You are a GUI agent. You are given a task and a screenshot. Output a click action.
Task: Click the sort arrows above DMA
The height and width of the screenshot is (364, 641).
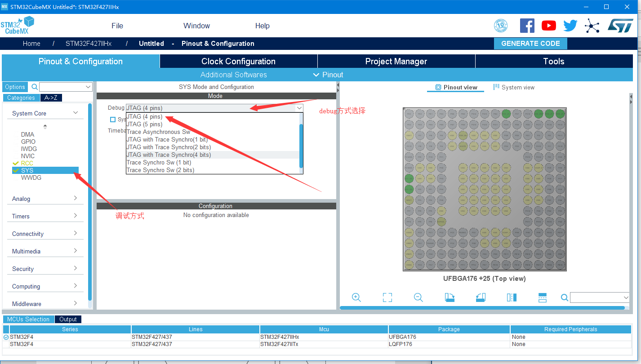click(45, 127)
